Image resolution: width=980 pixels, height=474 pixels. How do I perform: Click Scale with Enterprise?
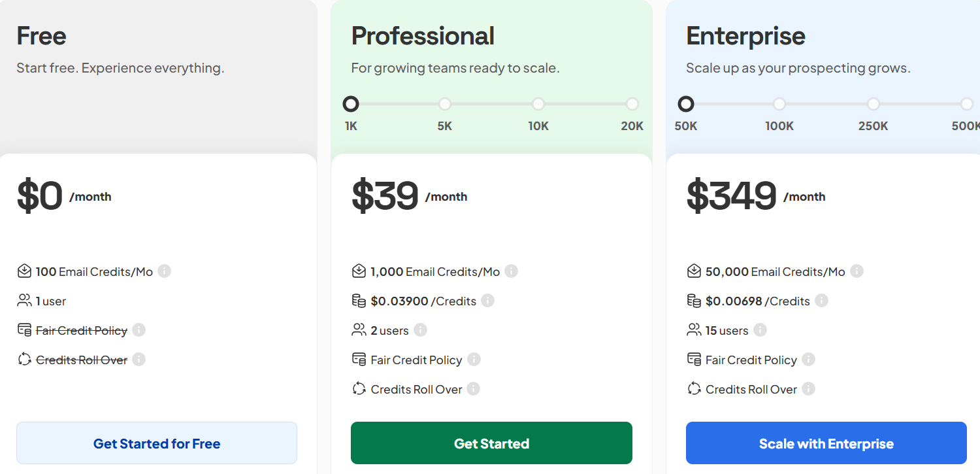click(826, 443)
